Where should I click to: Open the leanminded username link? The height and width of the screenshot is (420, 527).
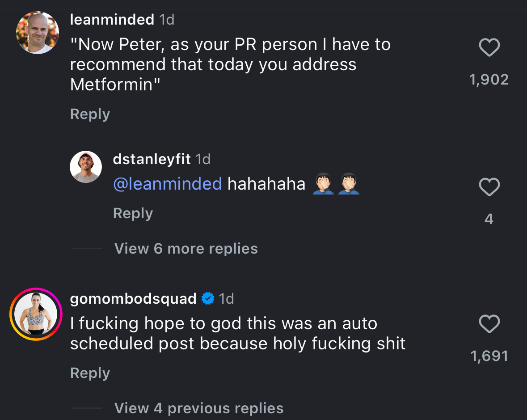point(112,20)
